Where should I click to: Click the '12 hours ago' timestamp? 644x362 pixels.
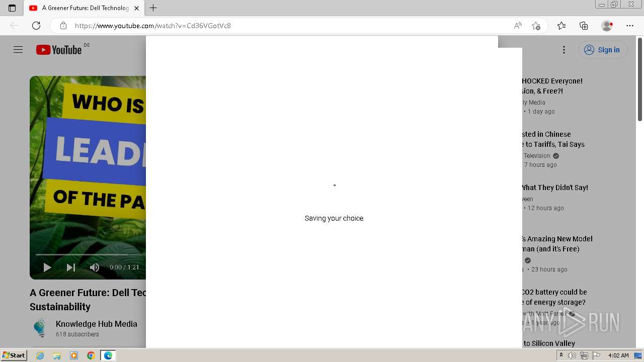[546, 208]
